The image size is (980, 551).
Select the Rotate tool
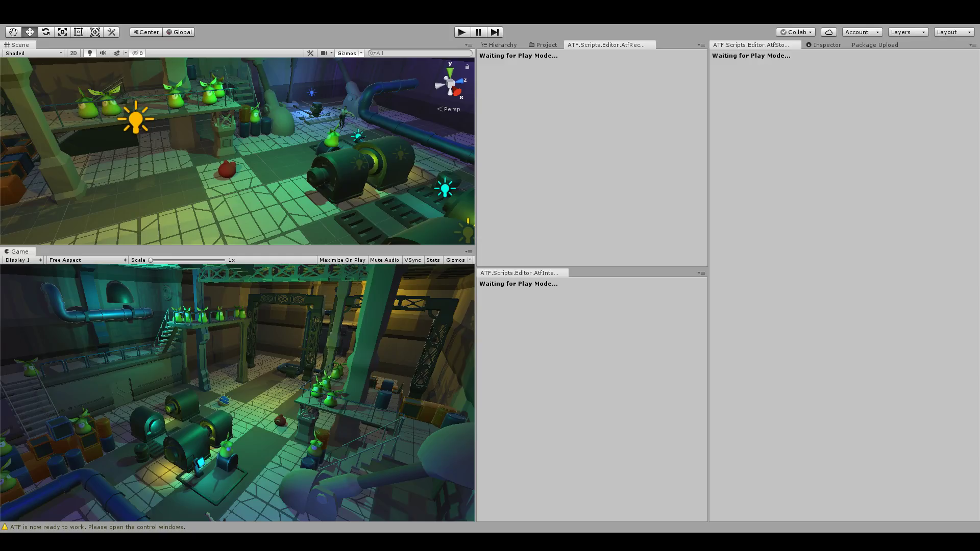coord(46,32)
